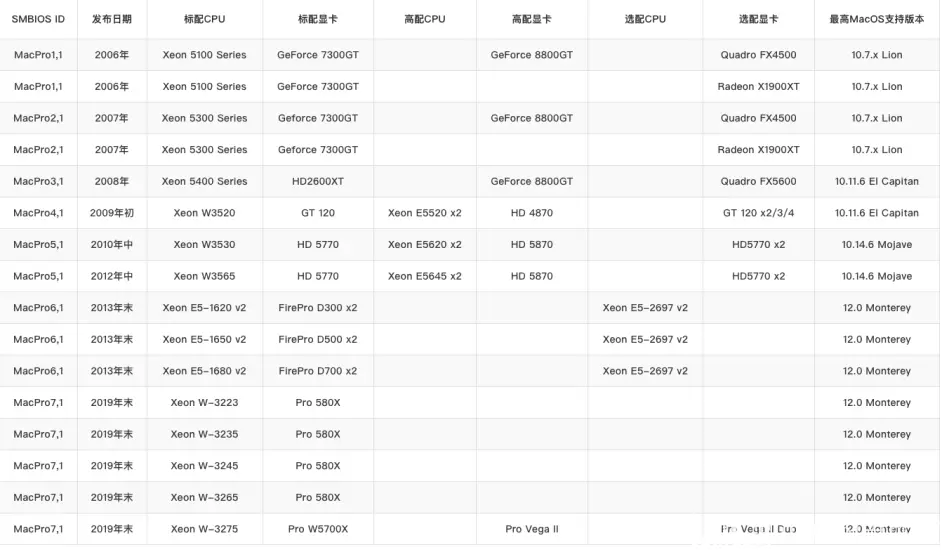The height and width of the screenshot is (550, 942).
Task: Select the Xeon E5645 x2 cell
Action: point(425,277)
